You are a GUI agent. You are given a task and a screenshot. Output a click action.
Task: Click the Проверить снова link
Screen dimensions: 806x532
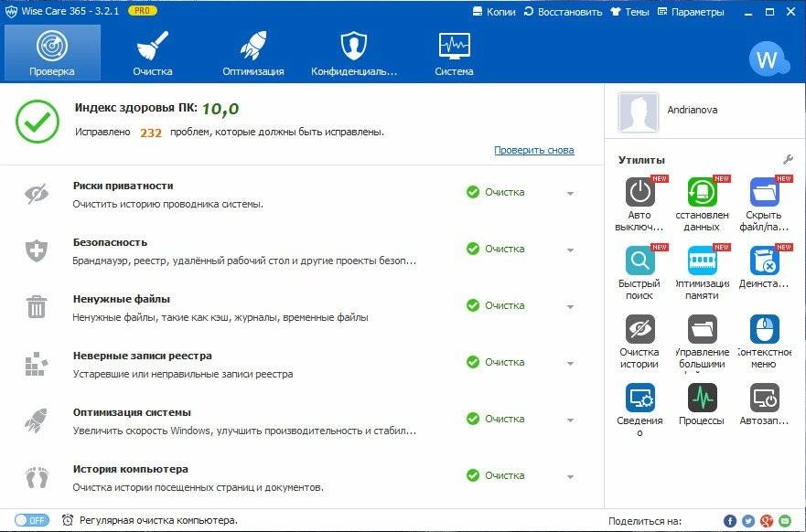click(534, 151)
